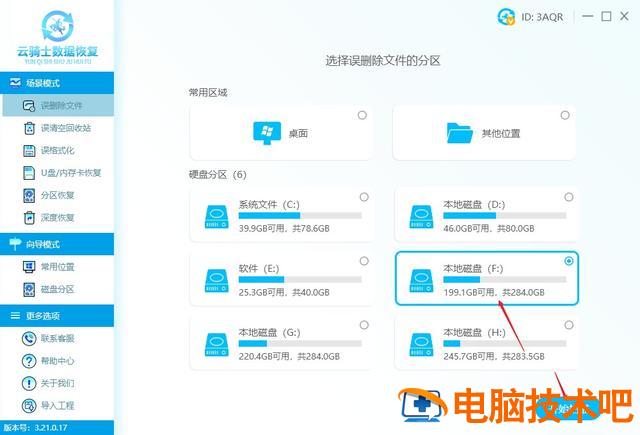This screenshot has width=640, height=435.
Task: Minimize the application window
Action: coord(588,16)
